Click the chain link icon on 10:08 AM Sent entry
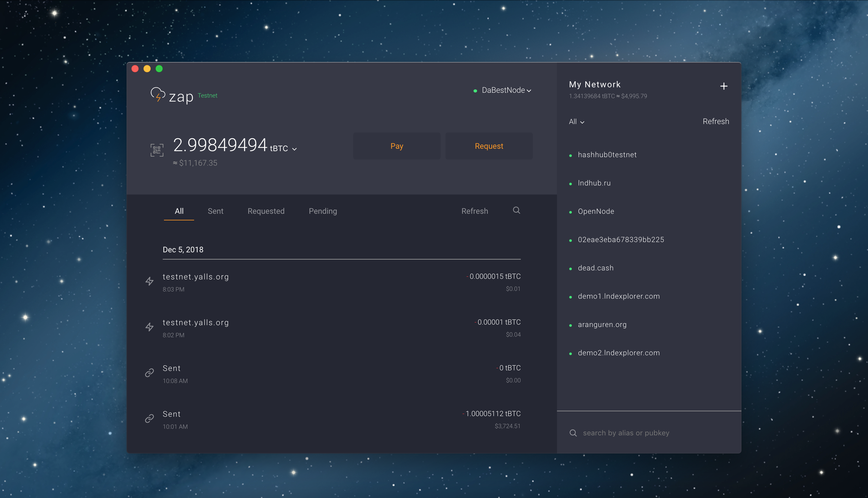The height and width of the screenshot is (498, 868). point(149,372)
